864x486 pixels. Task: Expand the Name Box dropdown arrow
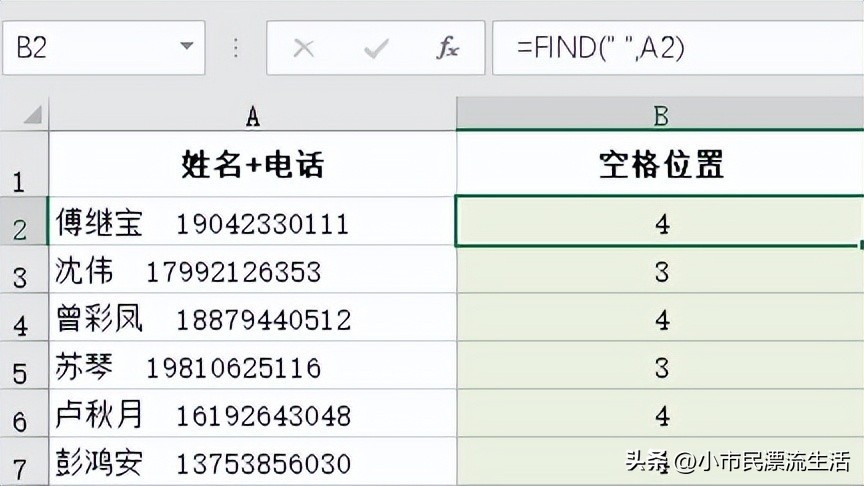(186, 48)
